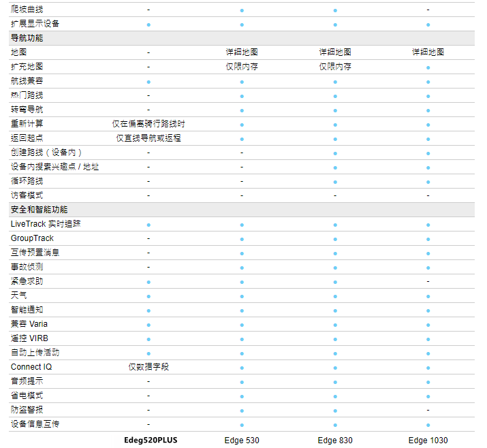Click the 防盗警报 row label
This screenshot has height=448, width=487.
point(27,409)
